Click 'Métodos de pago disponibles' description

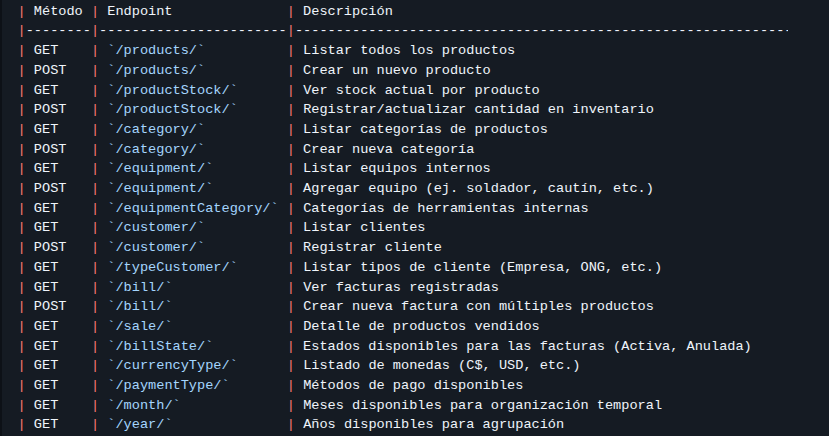coord(413,385)
